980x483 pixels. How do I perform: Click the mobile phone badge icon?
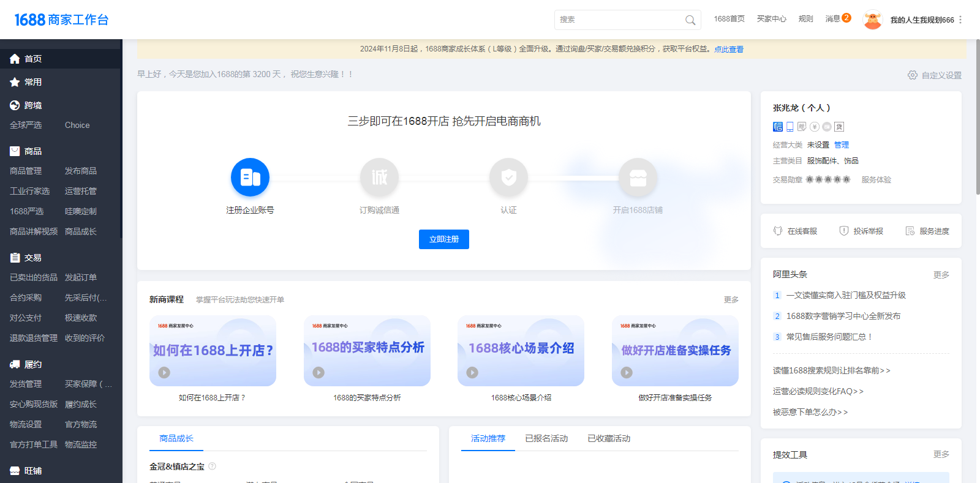[x=790, y=127]
